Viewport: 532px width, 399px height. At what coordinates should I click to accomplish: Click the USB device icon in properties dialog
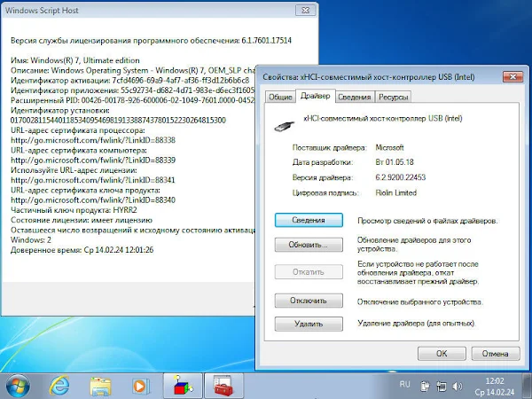[285, 126]
